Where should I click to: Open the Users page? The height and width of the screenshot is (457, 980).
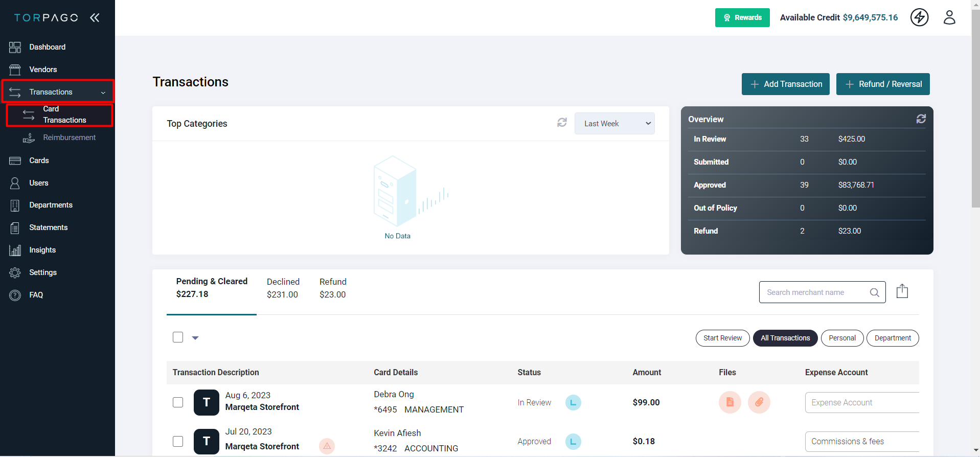38,183
